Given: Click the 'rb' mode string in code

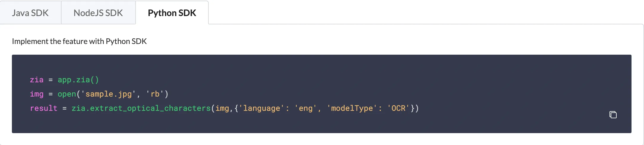Looking at the screenshot, I should tap(155, 94).
